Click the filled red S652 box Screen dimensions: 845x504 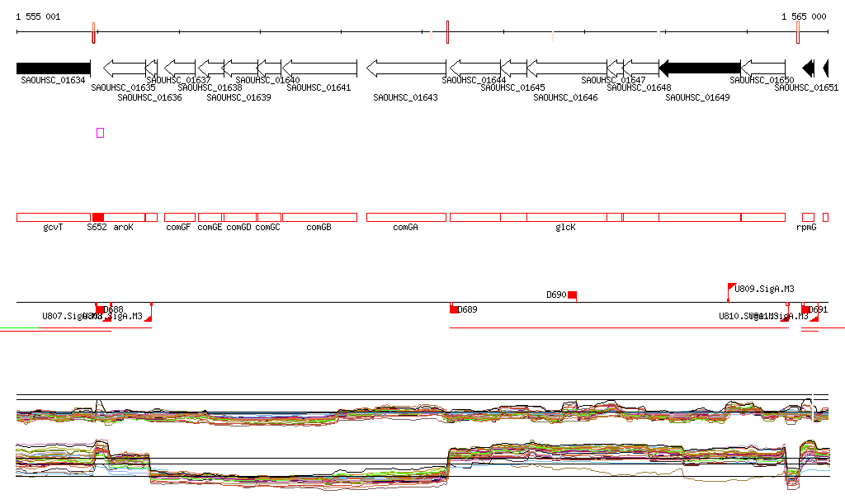(98, 218)
